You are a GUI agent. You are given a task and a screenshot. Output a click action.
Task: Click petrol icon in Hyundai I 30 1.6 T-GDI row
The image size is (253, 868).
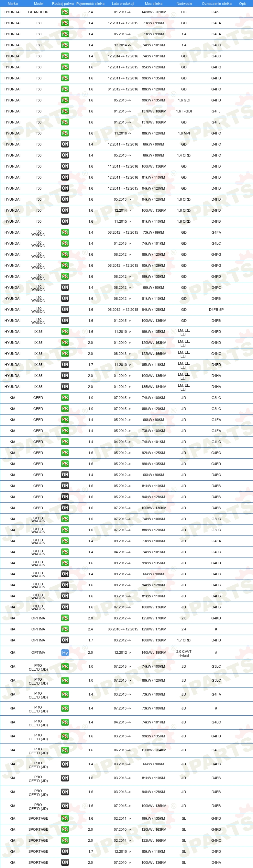[65, 111]
